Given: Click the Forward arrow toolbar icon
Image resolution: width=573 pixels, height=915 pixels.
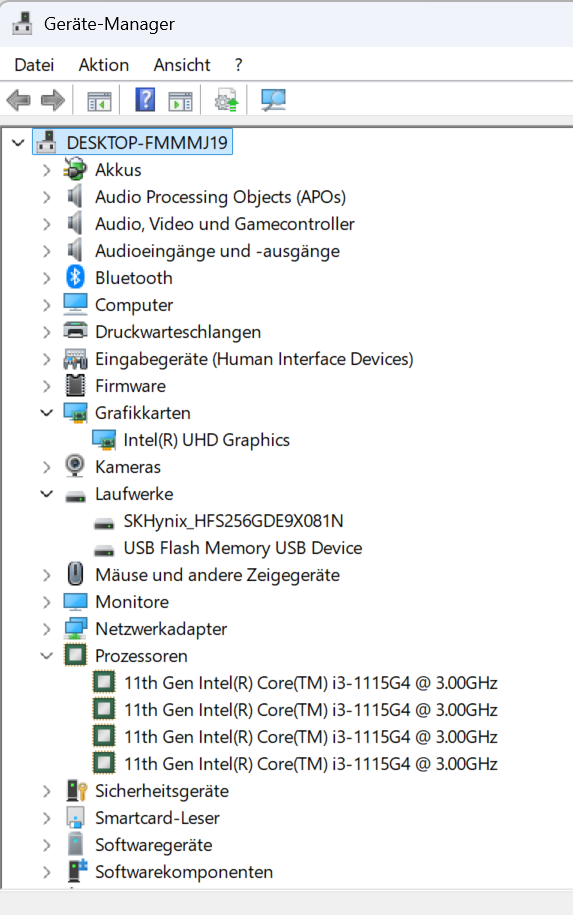Looking at the screenshot, I should (53, 100).
